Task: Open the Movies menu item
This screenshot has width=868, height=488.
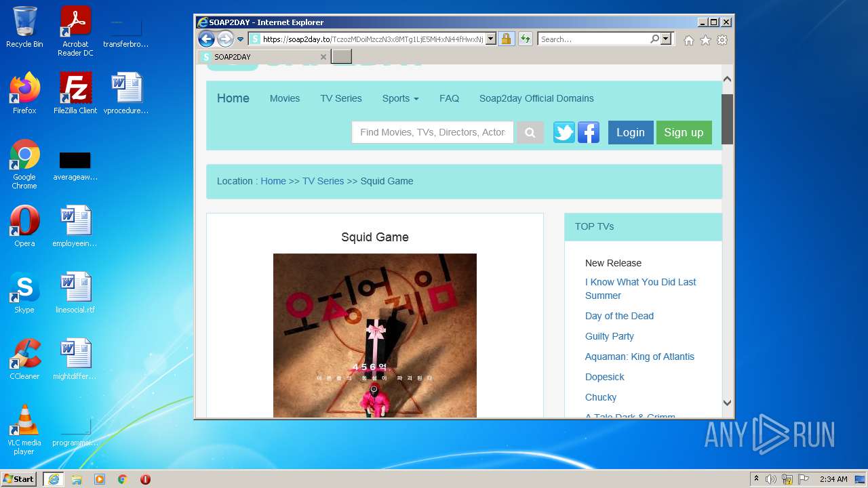Action: coord(285,98)
